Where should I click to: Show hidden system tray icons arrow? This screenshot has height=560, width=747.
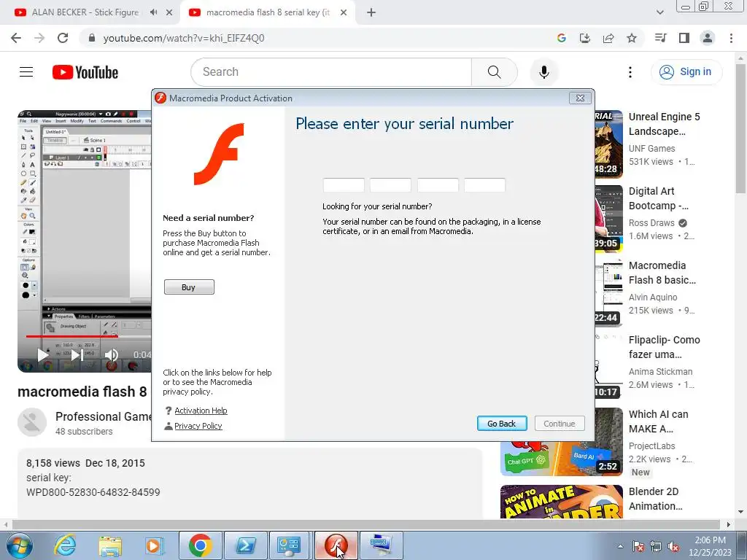620,546
